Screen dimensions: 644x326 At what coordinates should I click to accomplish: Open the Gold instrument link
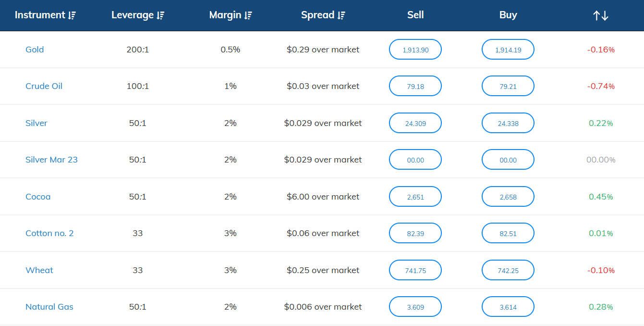click(35, 50)
